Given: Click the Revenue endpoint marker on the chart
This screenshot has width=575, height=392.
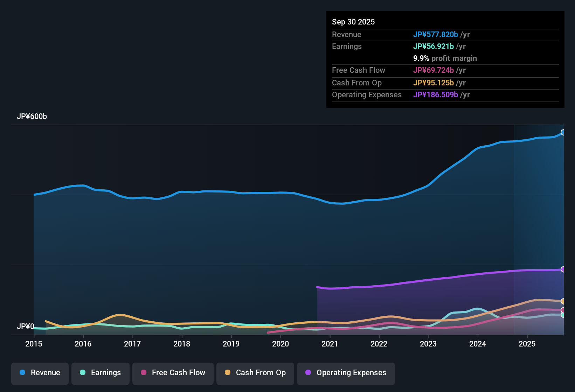Looking at the screenshot, I should [563, 132].
